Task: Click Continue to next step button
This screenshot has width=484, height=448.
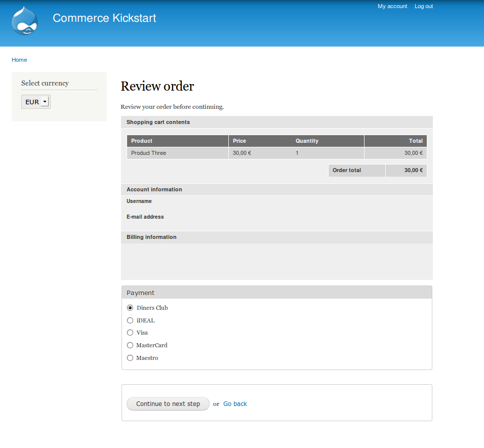Action: click(168, 404)
